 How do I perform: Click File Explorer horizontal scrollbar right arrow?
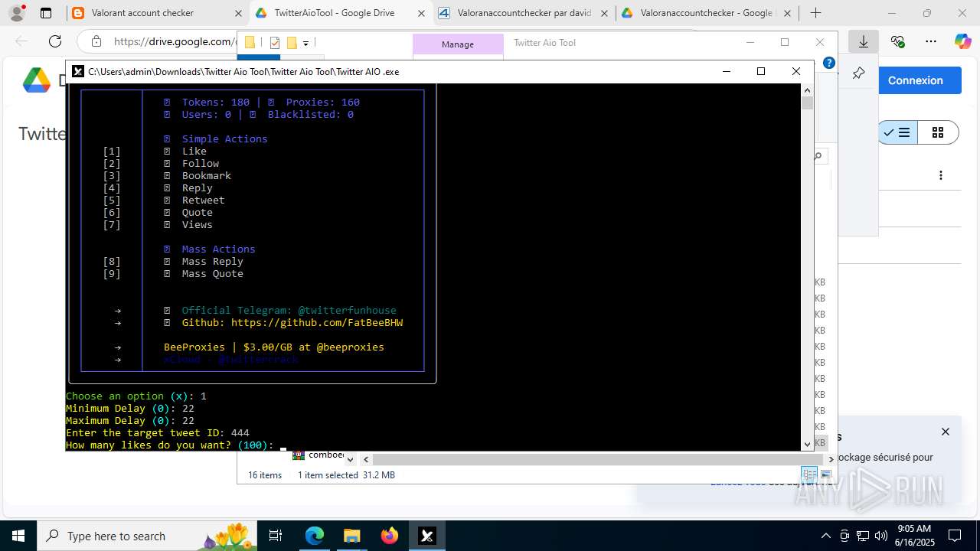831,459
